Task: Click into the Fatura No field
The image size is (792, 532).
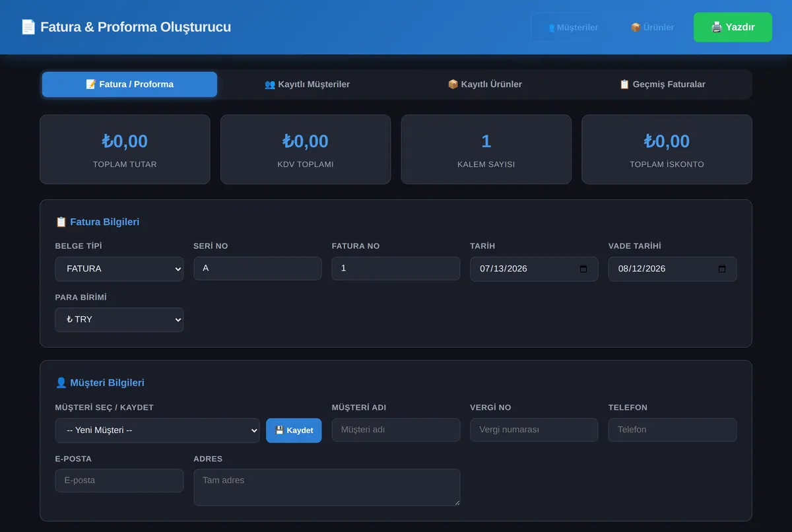Action: [x=396, y=269]
